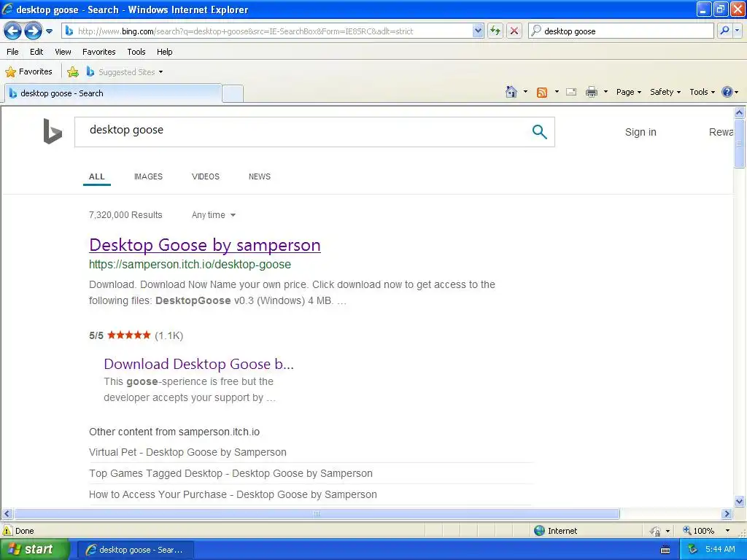The width and height of the screenshot is (747, 560).
Task: Click the Sign in link
Action: (640, 133)
